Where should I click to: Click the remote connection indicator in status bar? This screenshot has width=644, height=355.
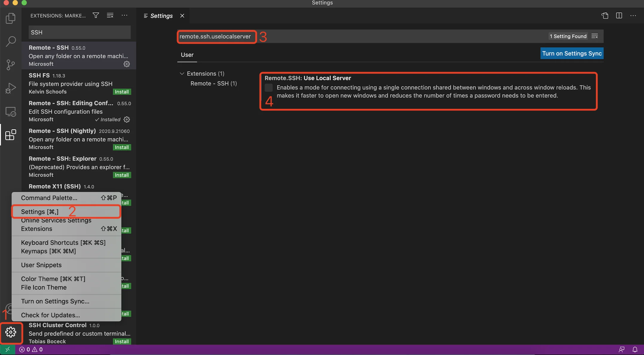7,349
